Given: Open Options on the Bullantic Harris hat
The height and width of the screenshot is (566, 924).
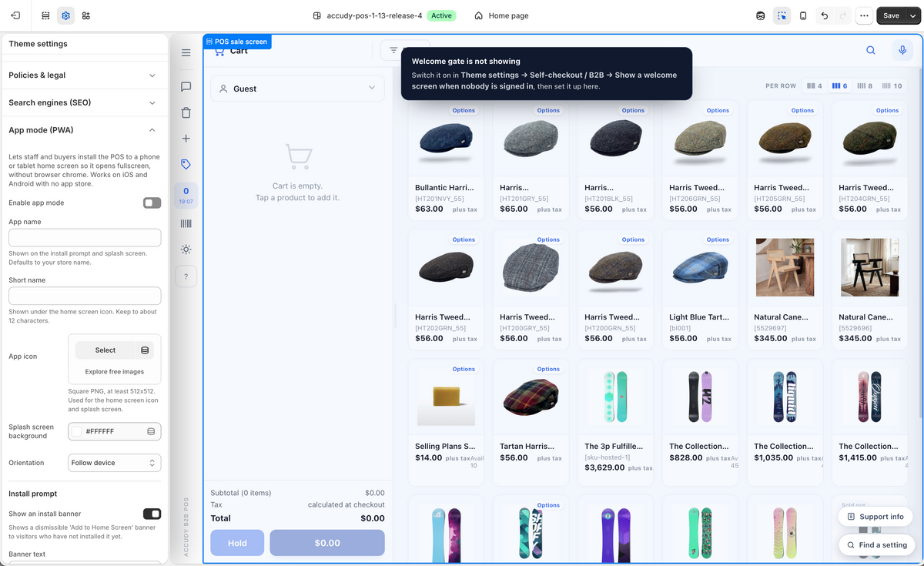Looking at the screenshot, I should [464, 110].
